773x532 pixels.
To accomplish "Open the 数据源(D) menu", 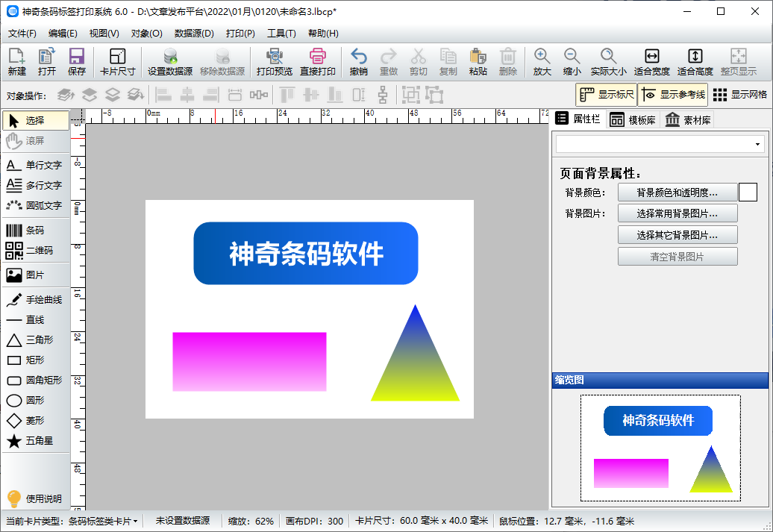I will [x=194, y=34].
